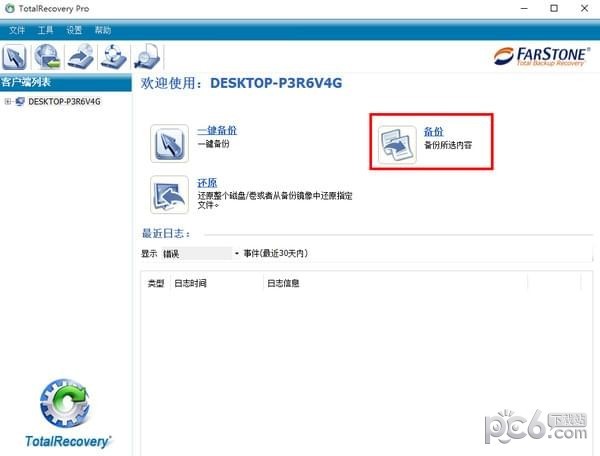Click the 一键备份 large icon
Image resolution: width=600 pixels, height=456 pixels.
coord(170,143)
